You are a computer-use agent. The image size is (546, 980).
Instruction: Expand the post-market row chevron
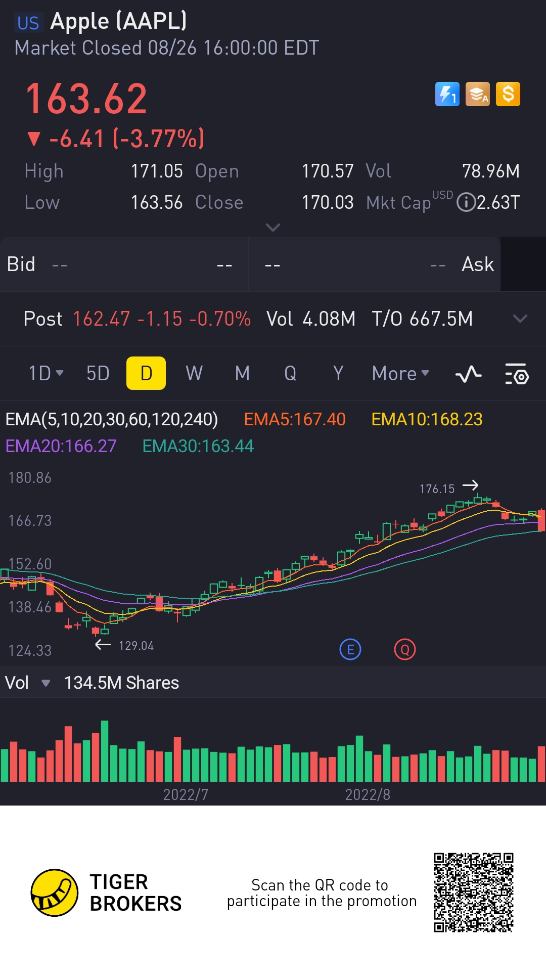520,319
